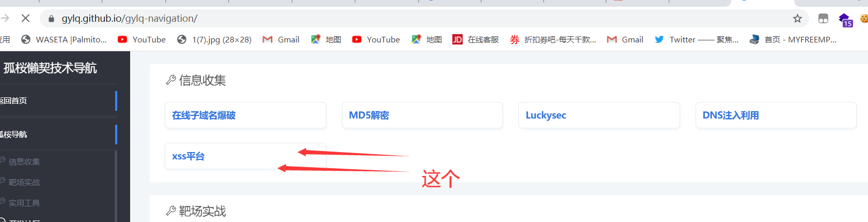The height and width of the screenshot is (222, 868).
Task: Open the extension with the 15 badge
Action: [x=845, y=20]
